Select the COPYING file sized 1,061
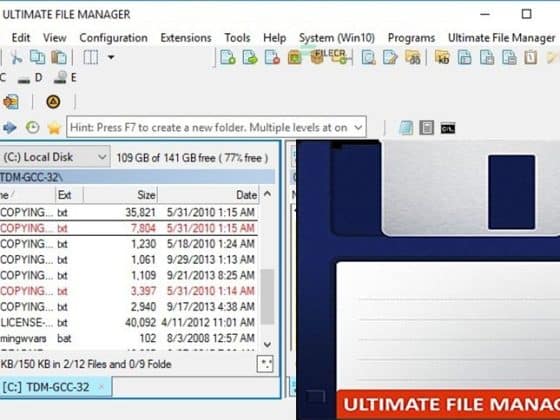Screen dimensions: 560x420 [129, 259]
